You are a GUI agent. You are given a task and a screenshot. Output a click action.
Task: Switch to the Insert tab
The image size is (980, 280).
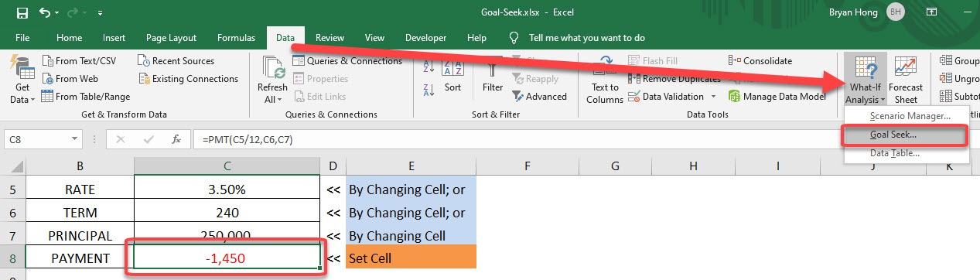pyautogui.click(x=114, y=37)
